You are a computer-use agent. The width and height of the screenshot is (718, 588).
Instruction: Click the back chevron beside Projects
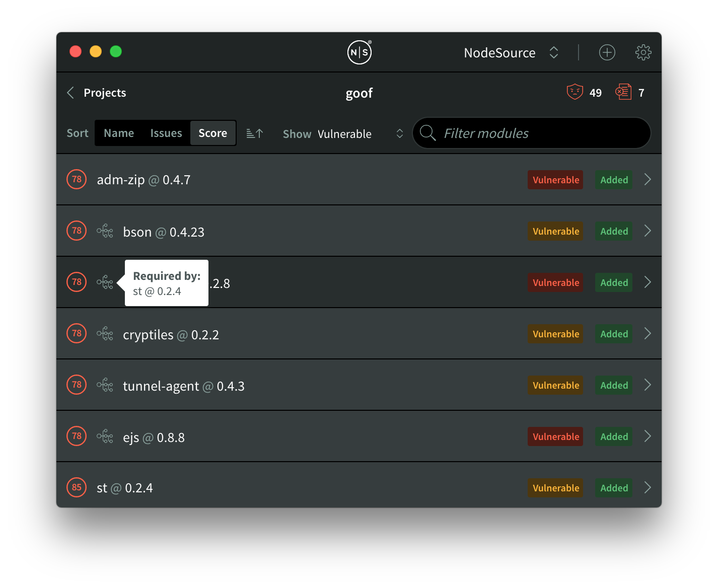70,93
